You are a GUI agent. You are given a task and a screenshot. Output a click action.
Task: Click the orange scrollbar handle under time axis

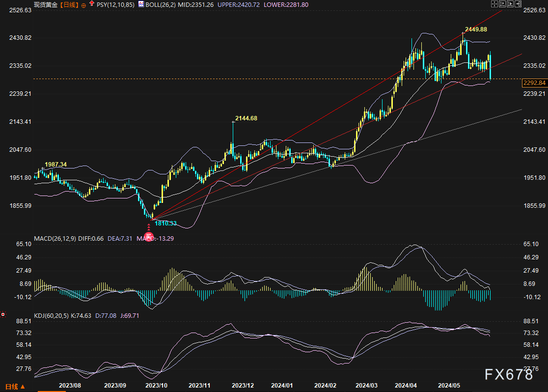52,391
